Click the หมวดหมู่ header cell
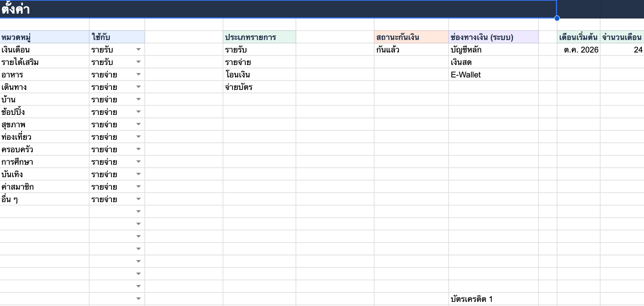The width and height of the screenshot is (644, 306). [x=45, y=37]
